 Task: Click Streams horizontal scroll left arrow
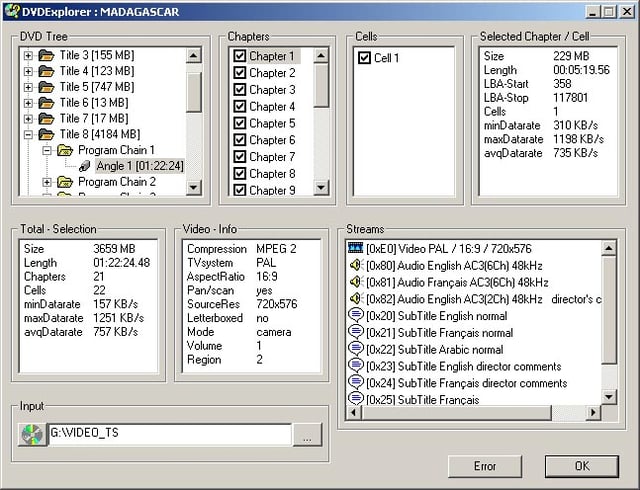coord(353,413)
